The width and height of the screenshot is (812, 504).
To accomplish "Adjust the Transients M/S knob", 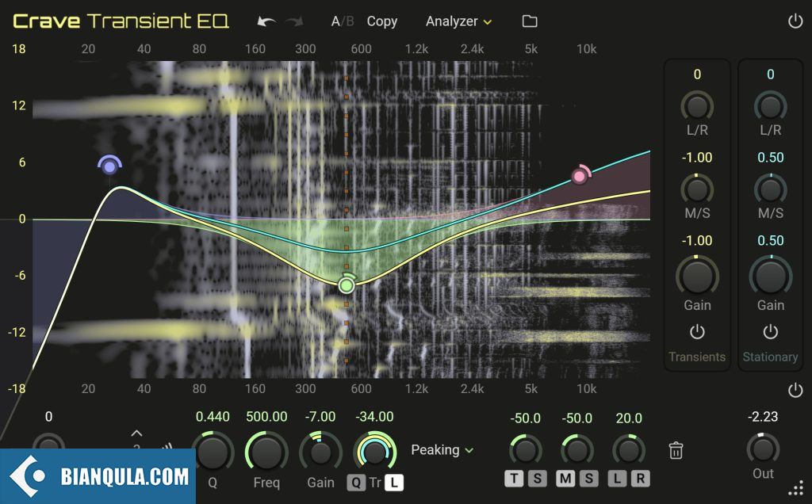I will click(x=697, y=189).
